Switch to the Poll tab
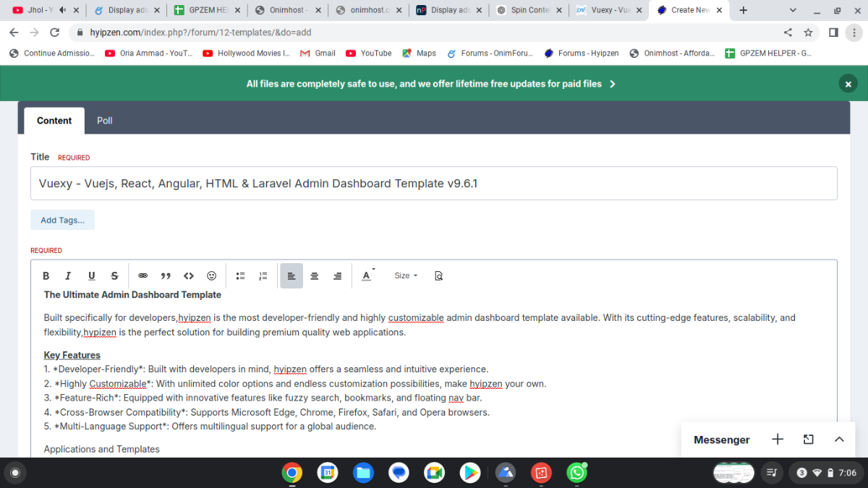 point(105,121)
